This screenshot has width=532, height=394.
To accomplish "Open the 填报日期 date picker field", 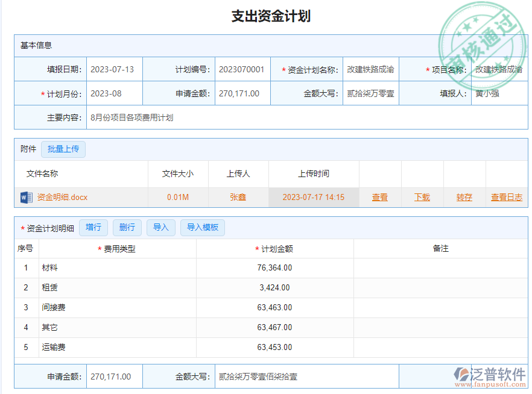I will (x=114, y=69).
